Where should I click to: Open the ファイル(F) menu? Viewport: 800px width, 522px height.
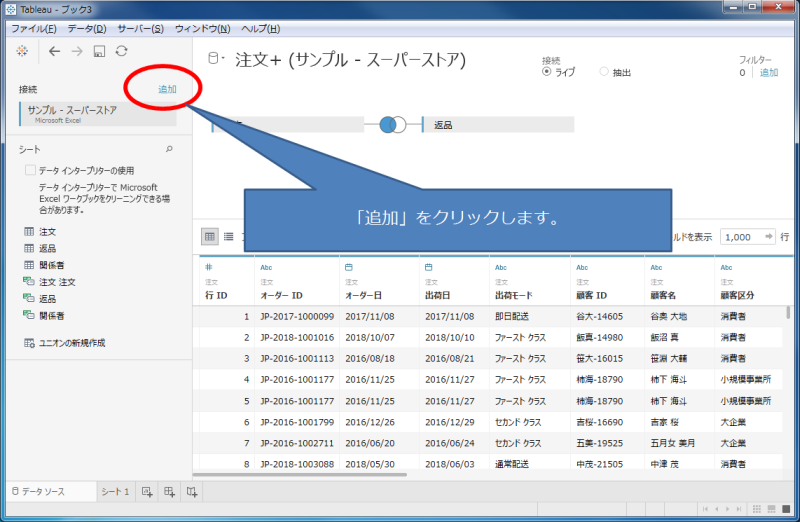tap(34, 29)
